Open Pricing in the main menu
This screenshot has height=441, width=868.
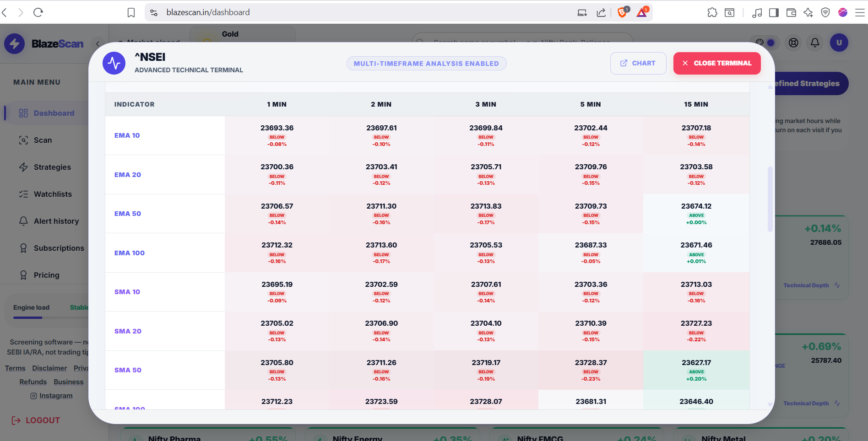tap(39, 275)
